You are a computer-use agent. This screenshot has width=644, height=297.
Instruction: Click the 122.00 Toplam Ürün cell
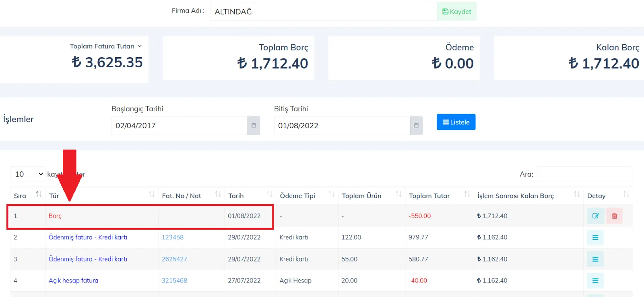[351, 237]
